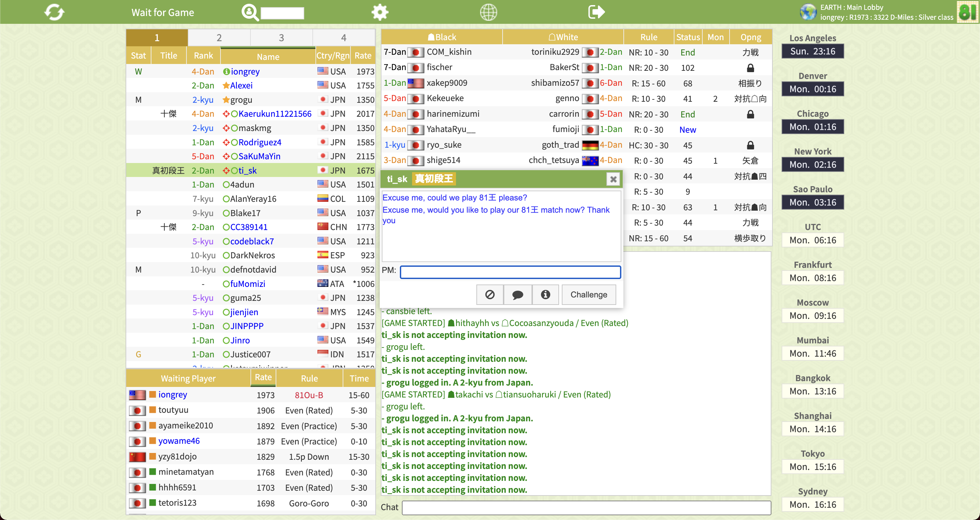Image resolution: width=980 pixels, height=520 pixels.
Task: Select waiting player yowame46
Action: pos(251,441)
